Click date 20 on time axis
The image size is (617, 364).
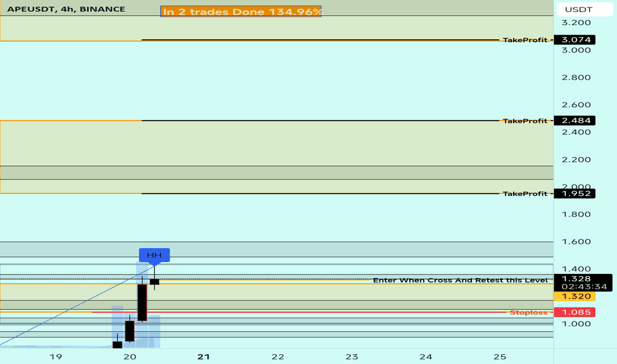click(x=130, y=357)
